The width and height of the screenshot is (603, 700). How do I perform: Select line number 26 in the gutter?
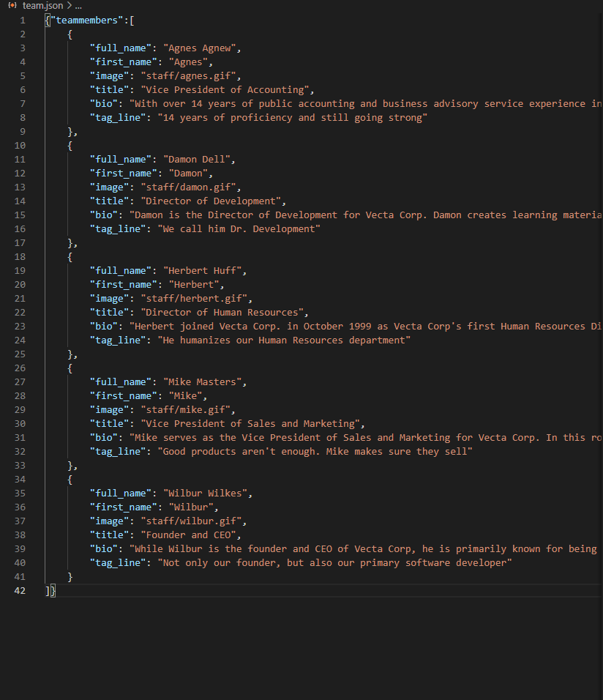pyautogui.click(x=20, y=368)
